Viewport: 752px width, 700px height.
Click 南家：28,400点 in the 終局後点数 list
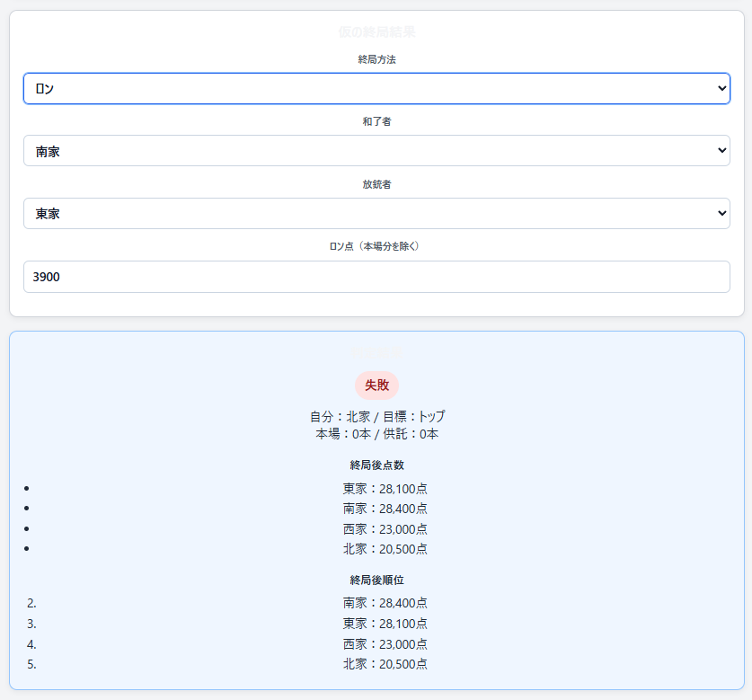point(385,509)
